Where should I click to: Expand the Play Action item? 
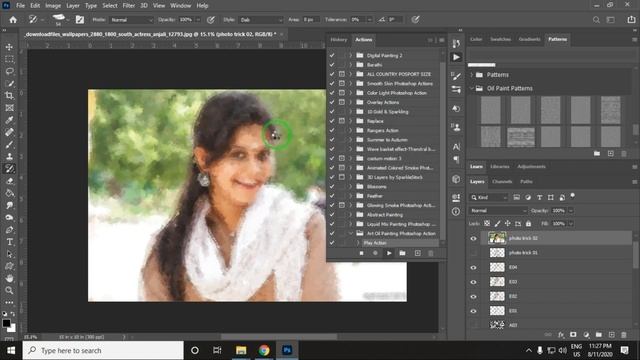click(x=358, y=243)
